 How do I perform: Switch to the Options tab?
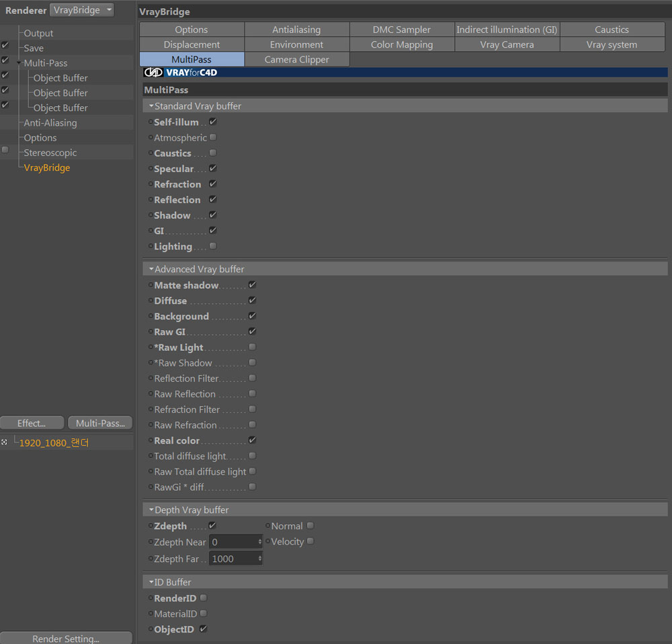192,30
